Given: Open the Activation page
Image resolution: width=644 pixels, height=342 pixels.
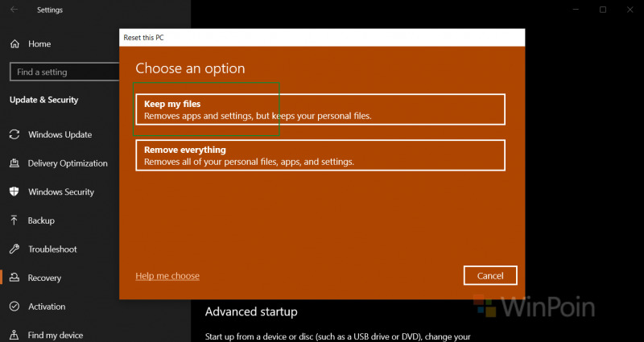Looking at the screenshot, I should click(x=47, y=307).
